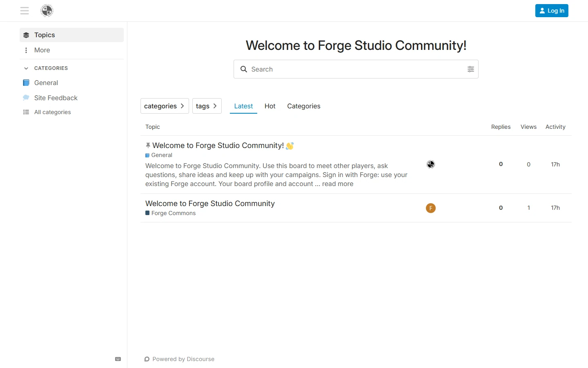The image size is (588, 368).
Task: Click Powered by Discourse link
Action: point(179,359)
